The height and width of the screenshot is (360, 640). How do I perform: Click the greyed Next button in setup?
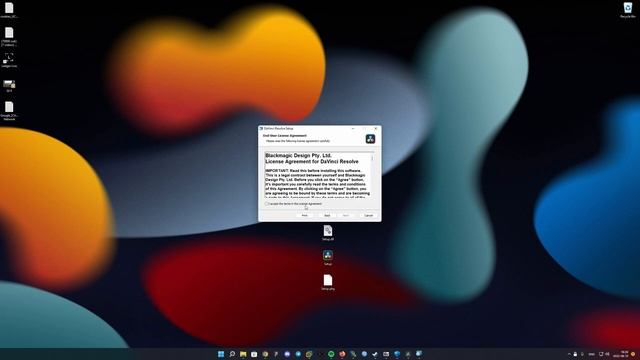(x=346, y=215)
